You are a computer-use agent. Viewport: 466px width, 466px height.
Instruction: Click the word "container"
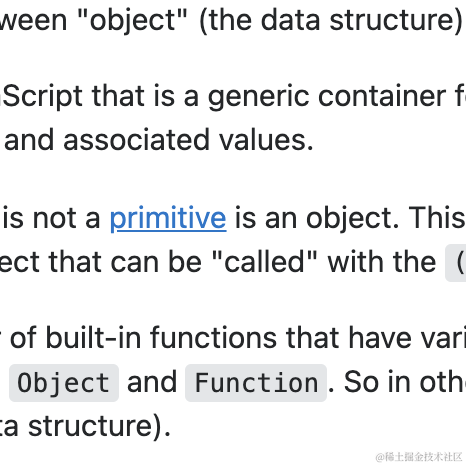(382, 96)
